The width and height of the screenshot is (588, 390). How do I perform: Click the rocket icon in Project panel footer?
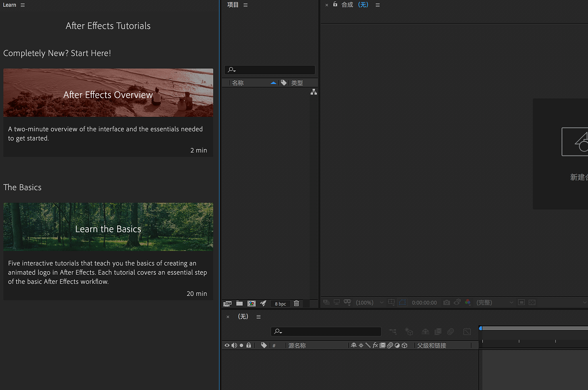tap(263, 304)
